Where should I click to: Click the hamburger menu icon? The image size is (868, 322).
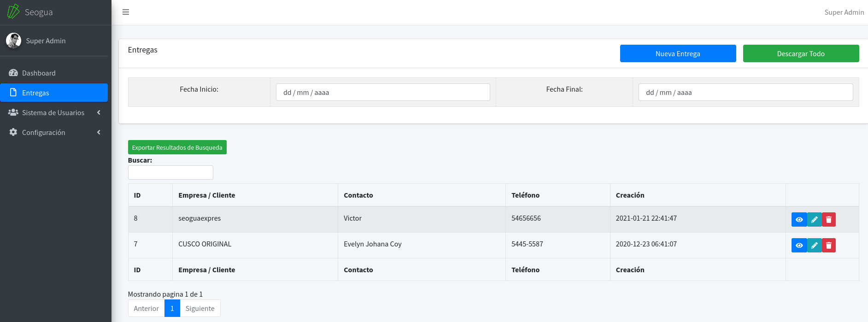125,12
